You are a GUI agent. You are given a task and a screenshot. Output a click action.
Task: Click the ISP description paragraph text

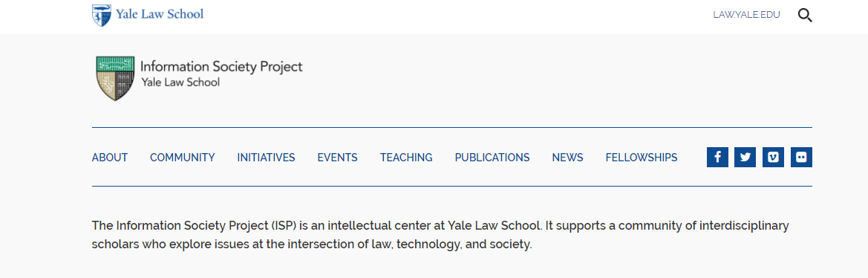(440, 235)
